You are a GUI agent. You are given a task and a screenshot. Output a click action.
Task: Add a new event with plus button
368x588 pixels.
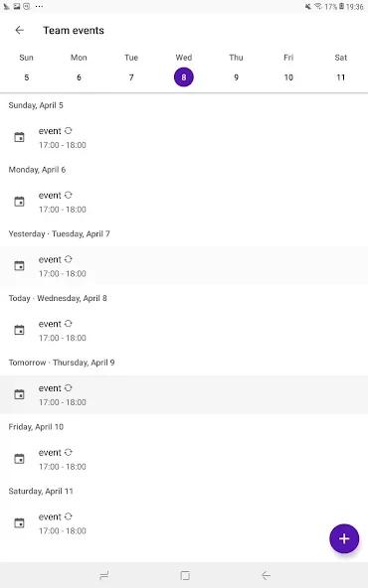[x=344, y=538]
